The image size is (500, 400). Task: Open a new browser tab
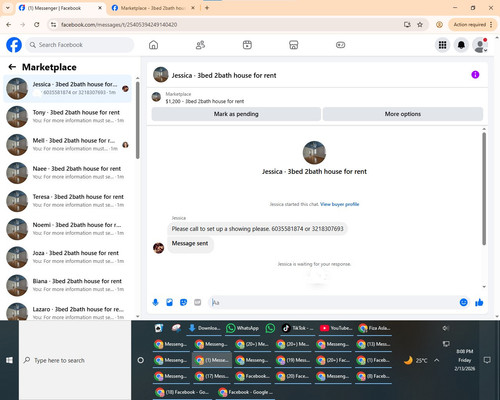tap(207, 8)
